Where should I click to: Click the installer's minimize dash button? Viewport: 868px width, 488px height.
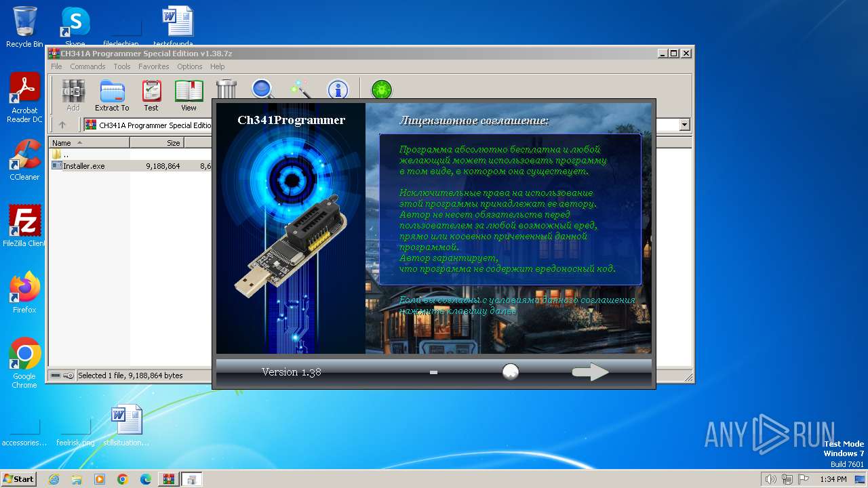434,372
